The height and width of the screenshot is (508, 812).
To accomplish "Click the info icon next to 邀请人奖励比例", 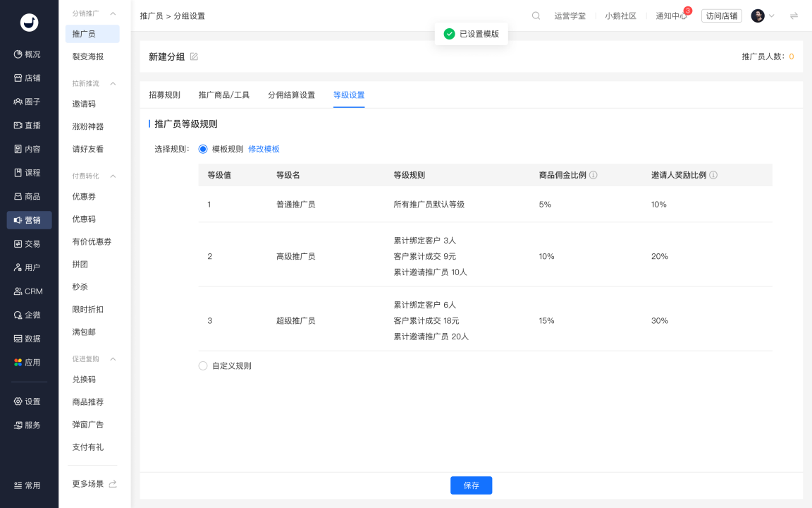I will click(713, 175).
